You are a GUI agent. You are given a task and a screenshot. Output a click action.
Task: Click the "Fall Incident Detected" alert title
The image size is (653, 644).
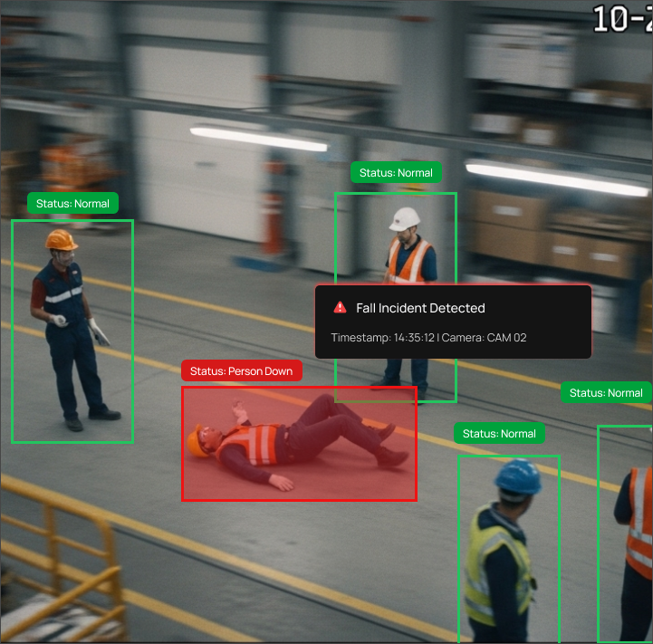[420, 308]
